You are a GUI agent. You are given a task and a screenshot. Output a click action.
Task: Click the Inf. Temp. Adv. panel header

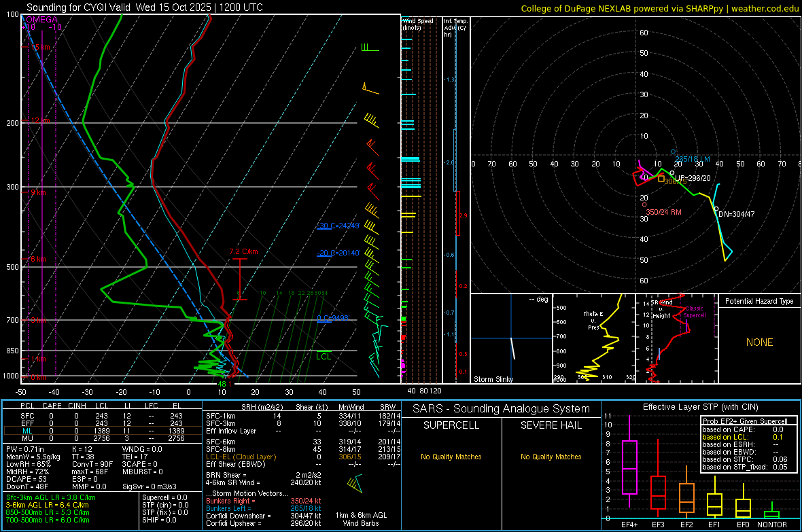click(x=455, y=28)
